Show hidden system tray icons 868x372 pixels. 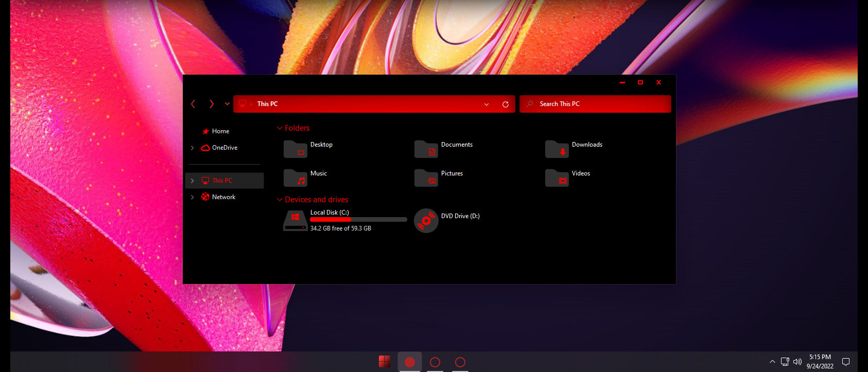[x=772, y=362]
